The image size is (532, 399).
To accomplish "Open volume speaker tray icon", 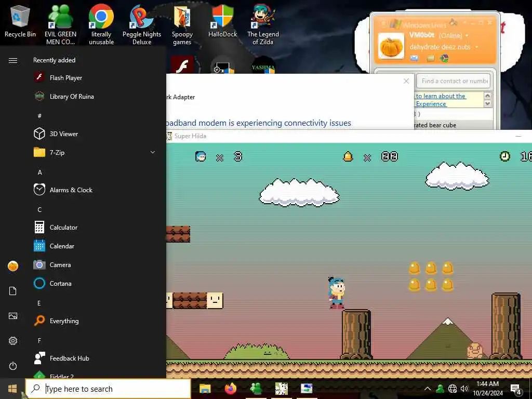I will (464, 389).
